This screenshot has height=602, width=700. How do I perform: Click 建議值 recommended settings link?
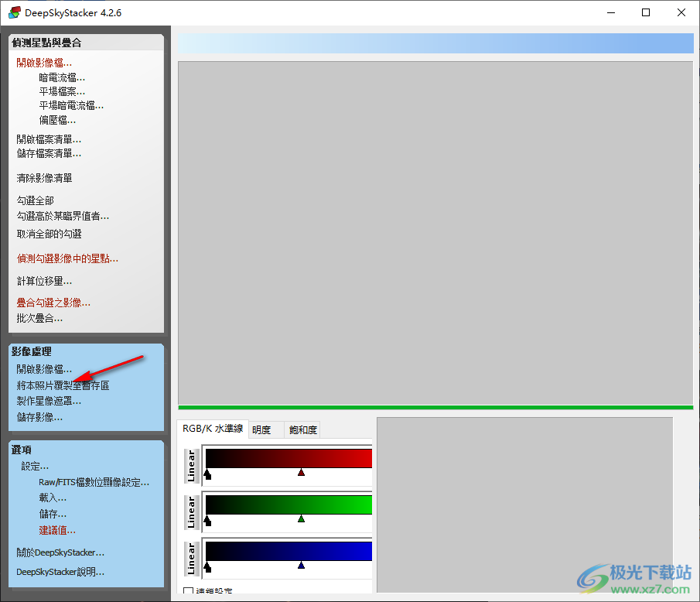click(57, 530)
